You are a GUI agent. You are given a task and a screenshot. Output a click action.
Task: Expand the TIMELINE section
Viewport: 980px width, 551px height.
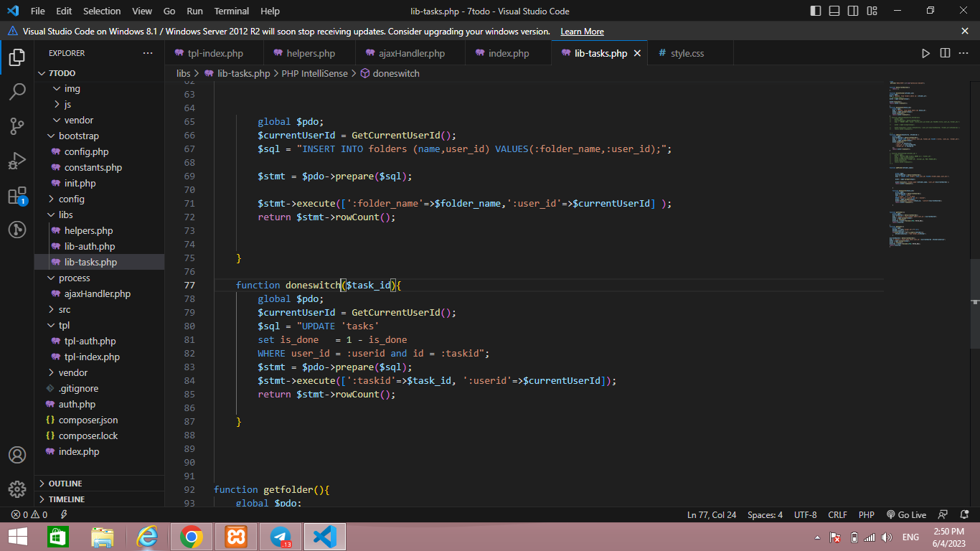[x=99, y=499]
